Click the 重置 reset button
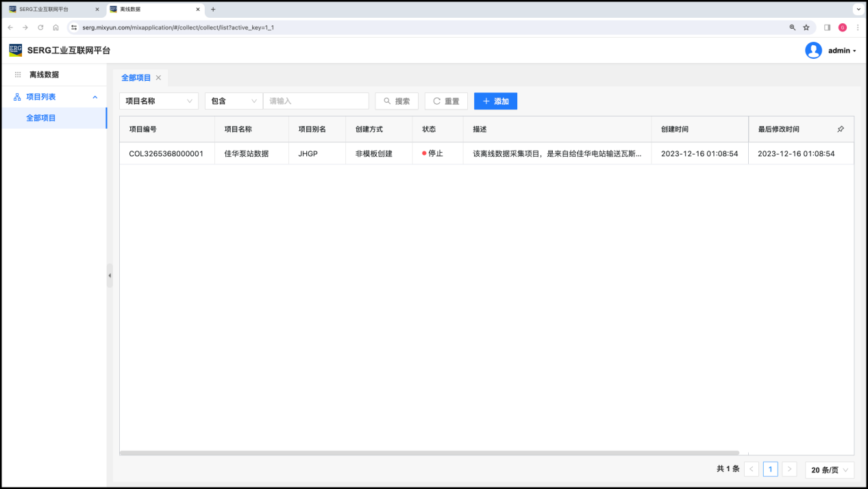Viewport: 868px width, 489px height. point(446,101)
